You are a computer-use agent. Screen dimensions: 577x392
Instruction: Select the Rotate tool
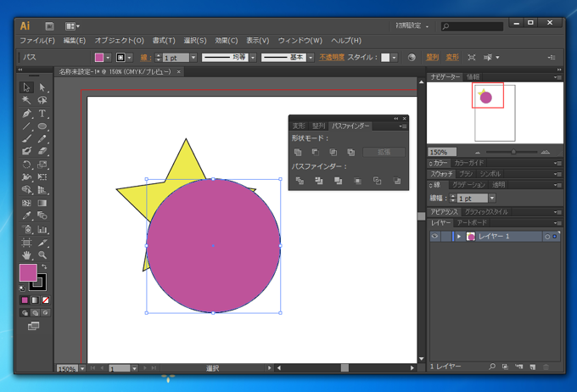[26, 164]
